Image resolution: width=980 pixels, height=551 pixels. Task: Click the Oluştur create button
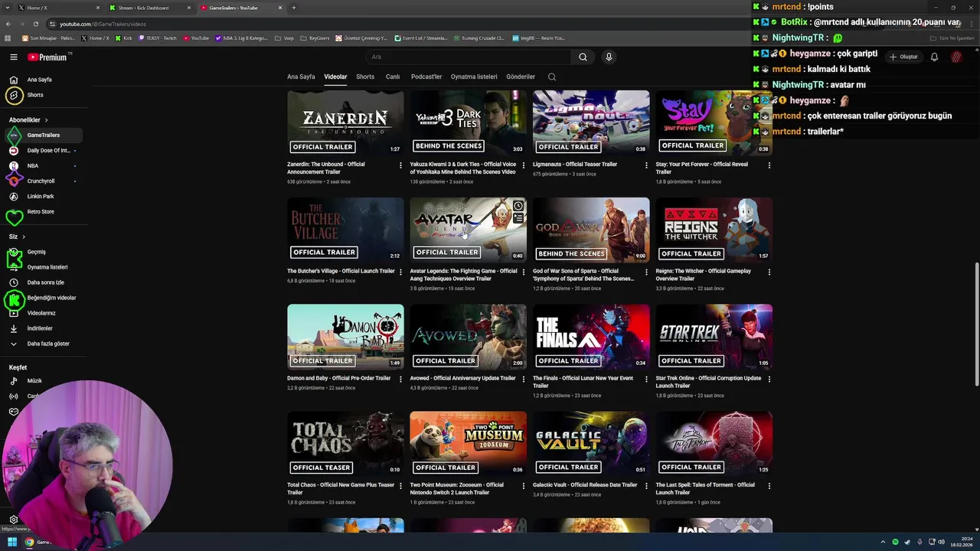coord(903,57)
